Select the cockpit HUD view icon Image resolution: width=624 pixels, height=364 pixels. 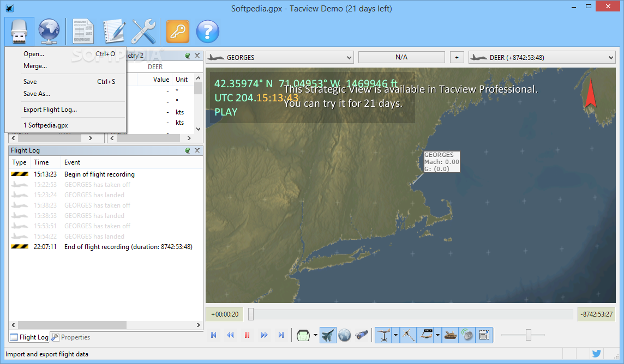[303, 335]
